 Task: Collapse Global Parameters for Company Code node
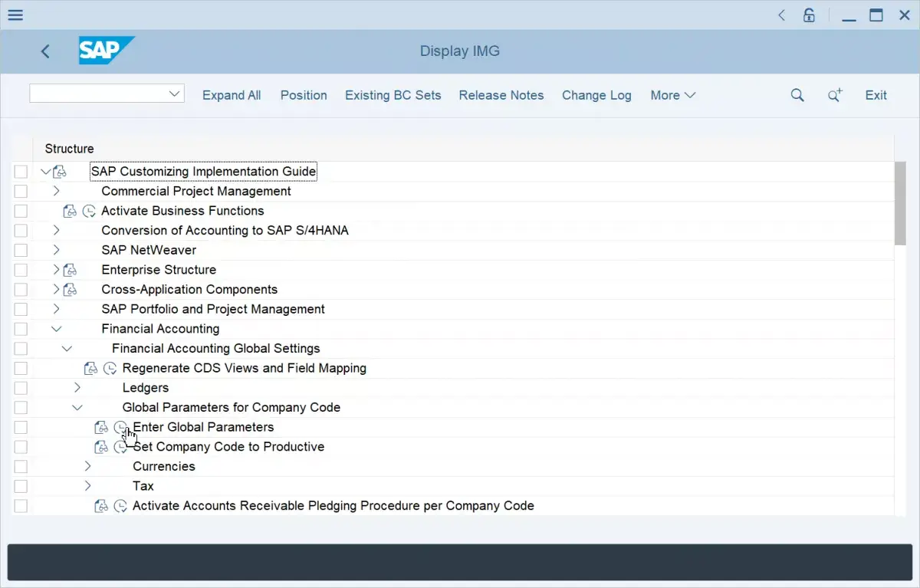point(77,408)
